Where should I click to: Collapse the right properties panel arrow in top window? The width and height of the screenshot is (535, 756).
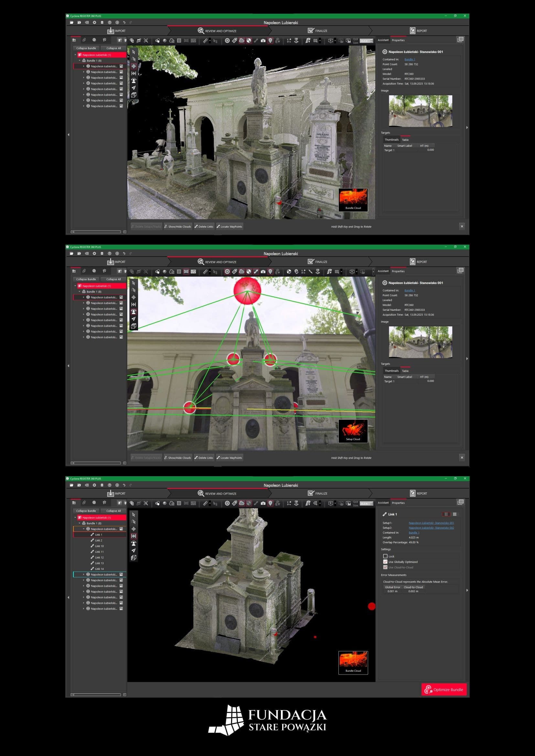tap(467, 127)
